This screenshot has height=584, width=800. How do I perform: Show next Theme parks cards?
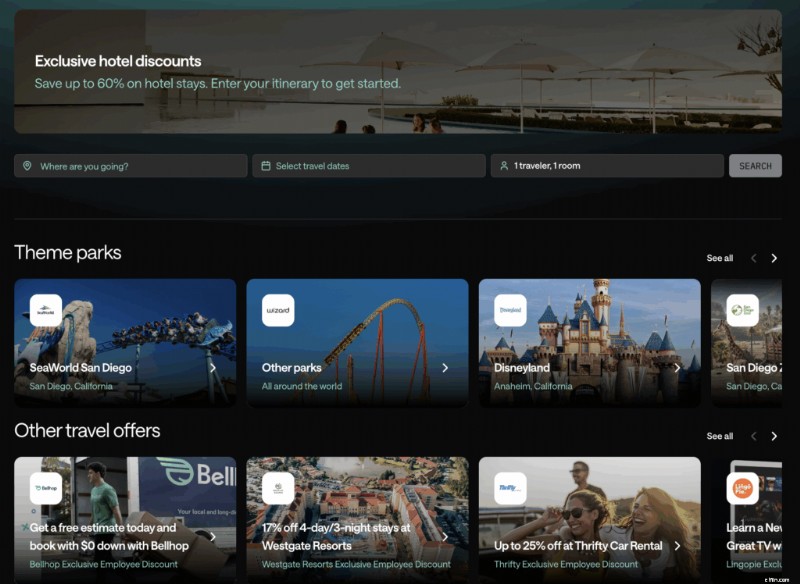coord(774,258)
